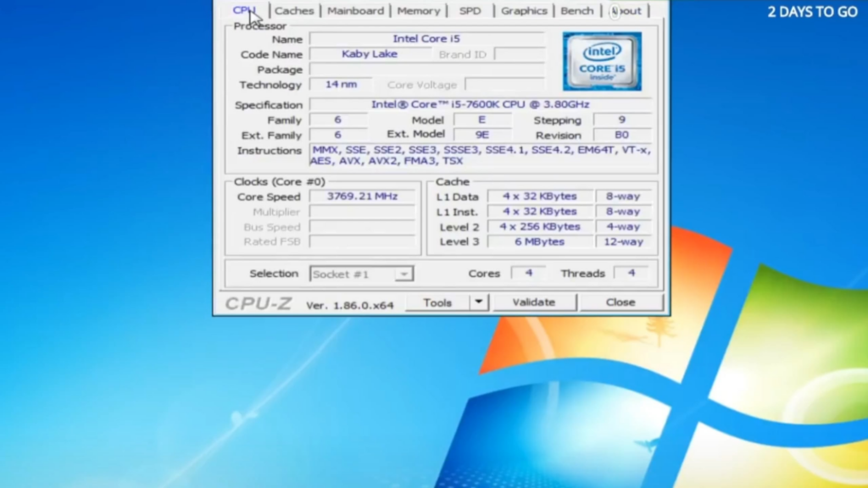Click the Revision B0 value

coord(621,135)
